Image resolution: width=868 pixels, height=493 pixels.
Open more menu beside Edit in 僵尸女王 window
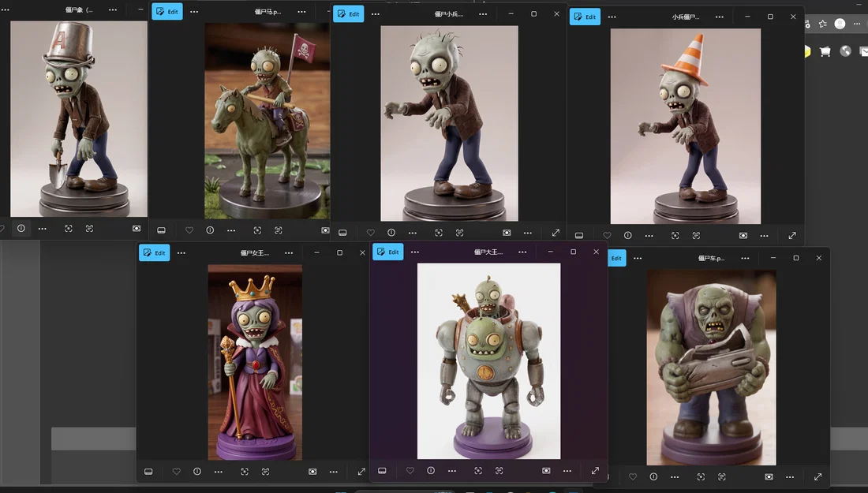[x=181, y=253]
